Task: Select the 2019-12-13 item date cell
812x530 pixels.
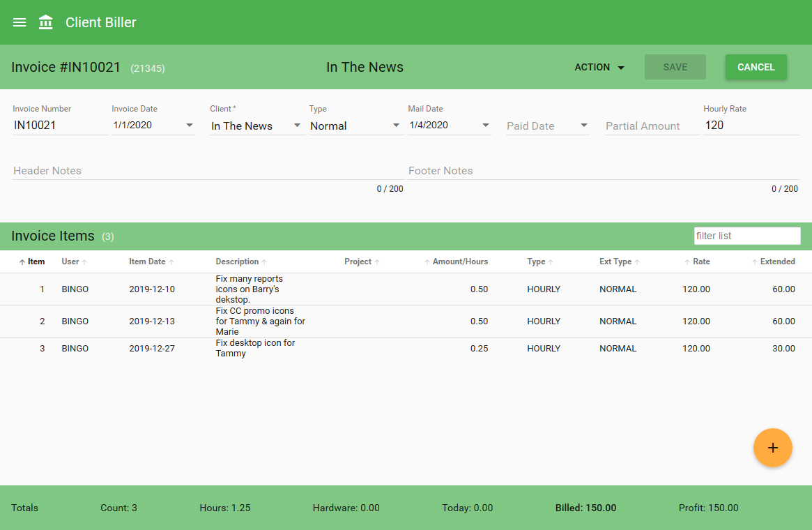Action: point(152,321)
